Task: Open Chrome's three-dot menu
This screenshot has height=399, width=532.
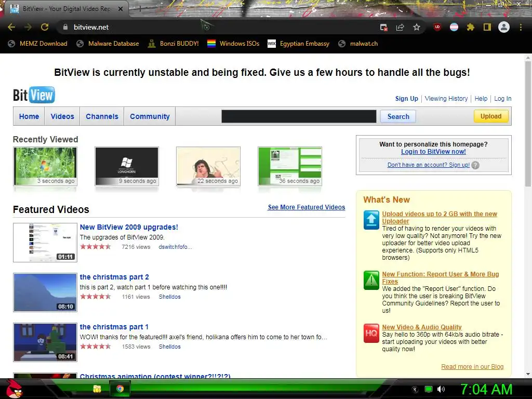Action: pyautogui.click(x=521, y=27)
